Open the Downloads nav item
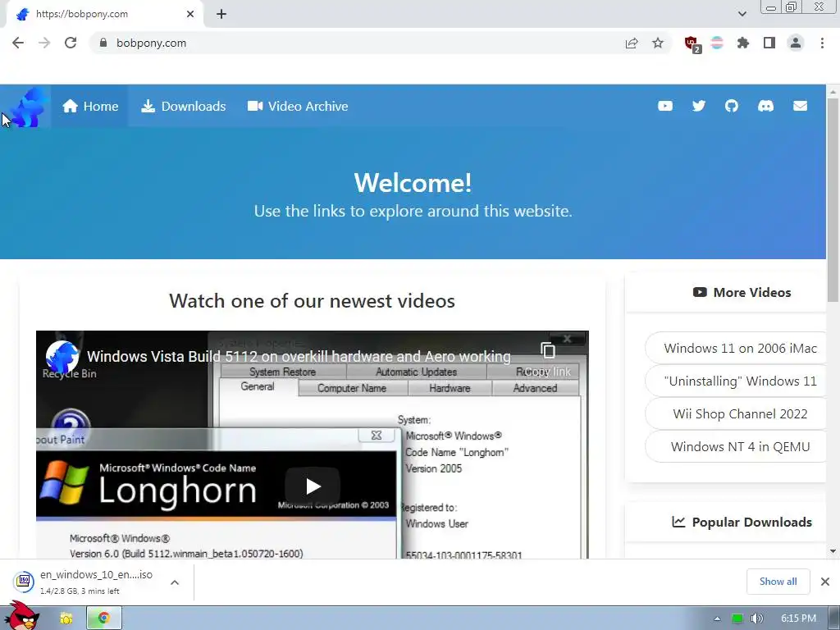 pos(183,106)
